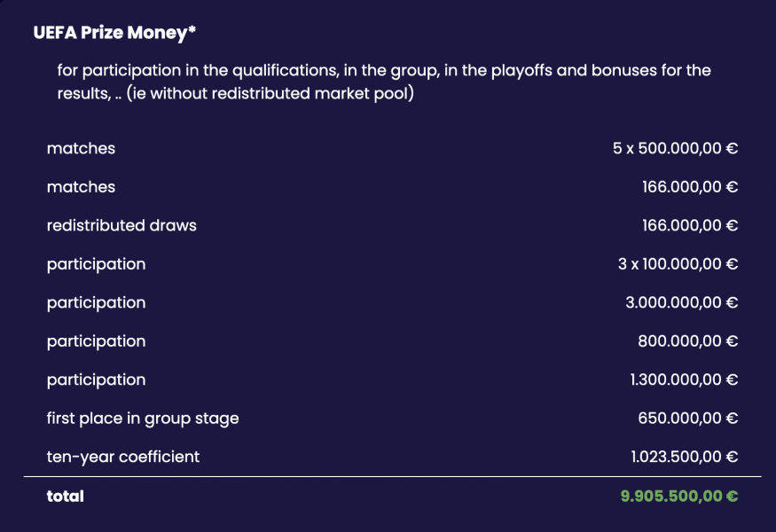Click the second matches row label
Image resolution: width=776 pixels, height=532 pixels.
coord(81,186)
